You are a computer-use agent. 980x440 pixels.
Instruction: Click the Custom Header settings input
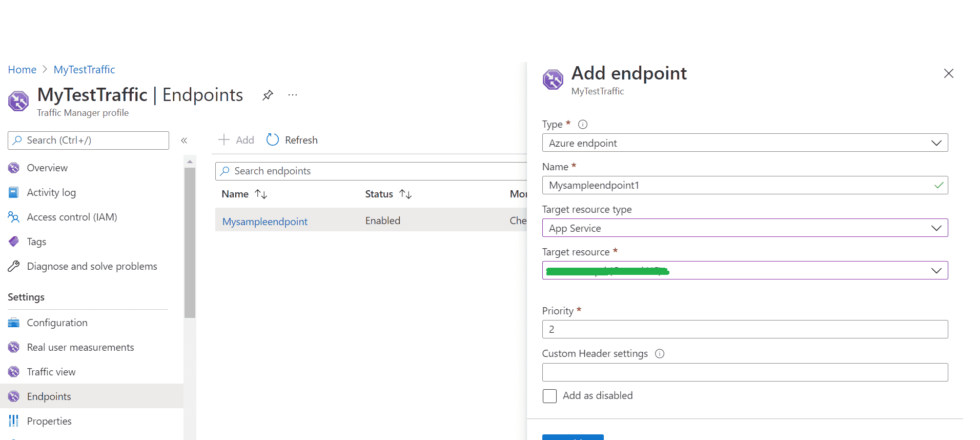[x=745, y=372]
